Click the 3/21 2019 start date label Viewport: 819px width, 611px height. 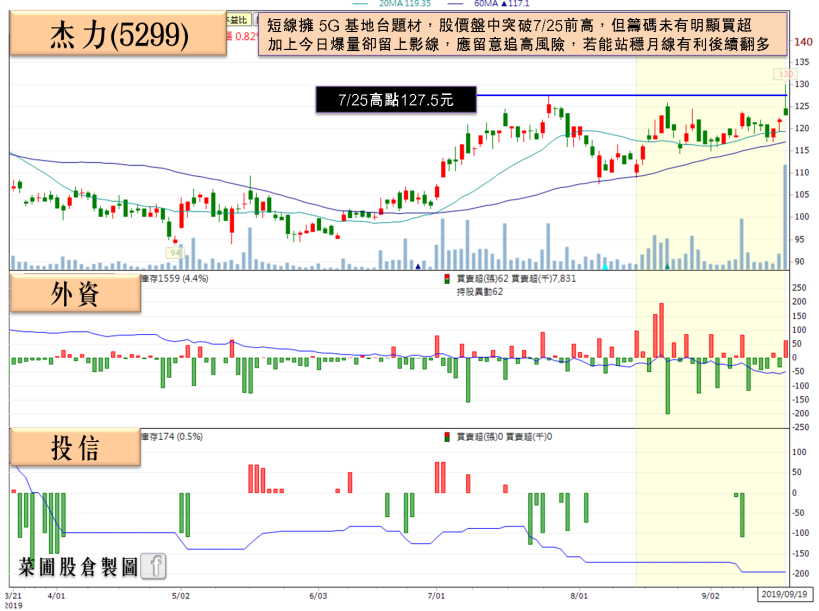pyautogui.click(x=14, y=601)
